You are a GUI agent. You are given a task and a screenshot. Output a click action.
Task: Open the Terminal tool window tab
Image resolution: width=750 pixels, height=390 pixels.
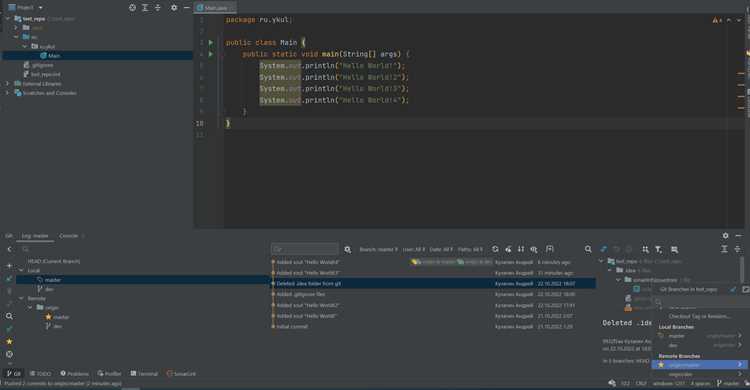pyautogui.click(x=144, y=374)
